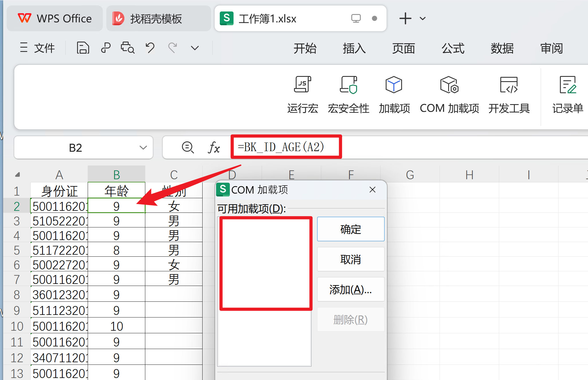The image size is (588, 380).
Task: Click cell C3 showing 男
Action: coord(174,221)
